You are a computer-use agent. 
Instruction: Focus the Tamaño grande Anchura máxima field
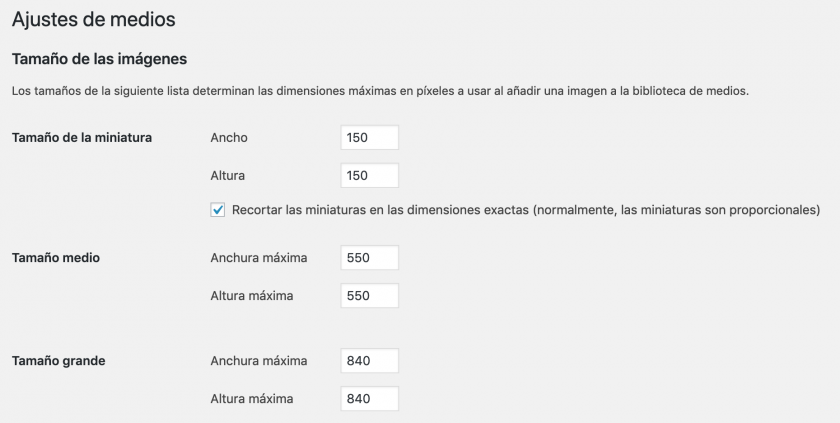pos(369,361)
